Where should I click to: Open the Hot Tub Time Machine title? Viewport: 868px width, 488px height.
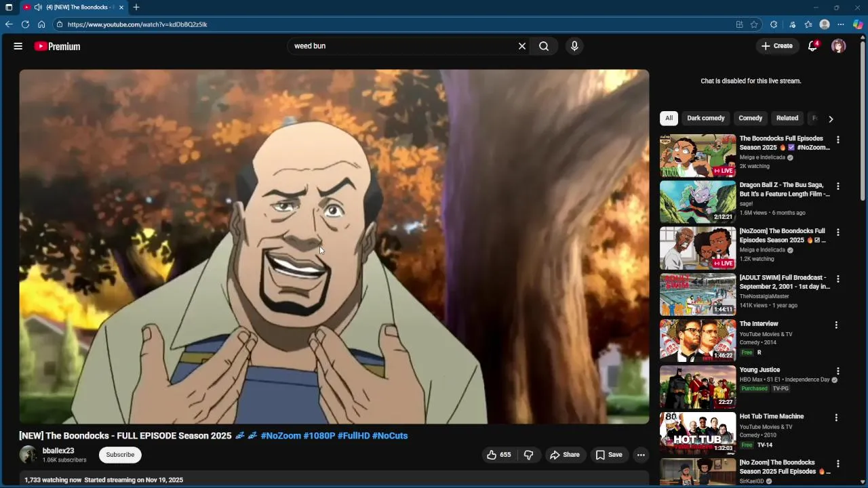pyautogui.click(x=772, y=416)
